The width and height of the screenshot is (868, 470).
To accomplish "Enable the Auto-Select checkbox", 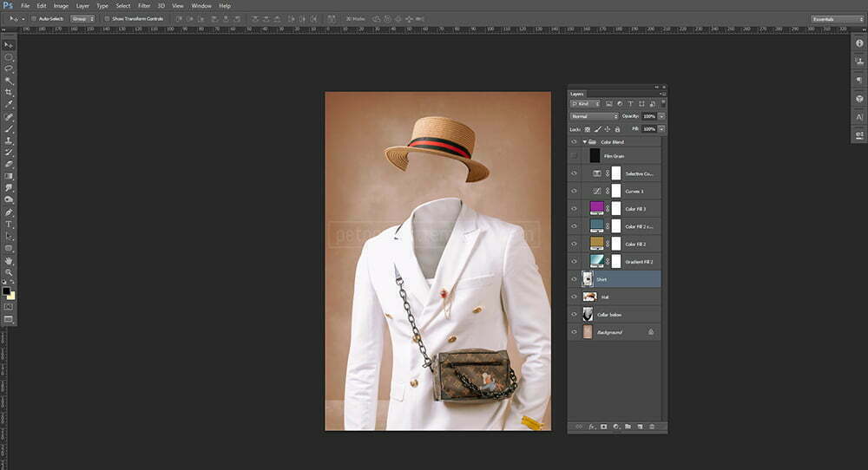I will [34, 18].
